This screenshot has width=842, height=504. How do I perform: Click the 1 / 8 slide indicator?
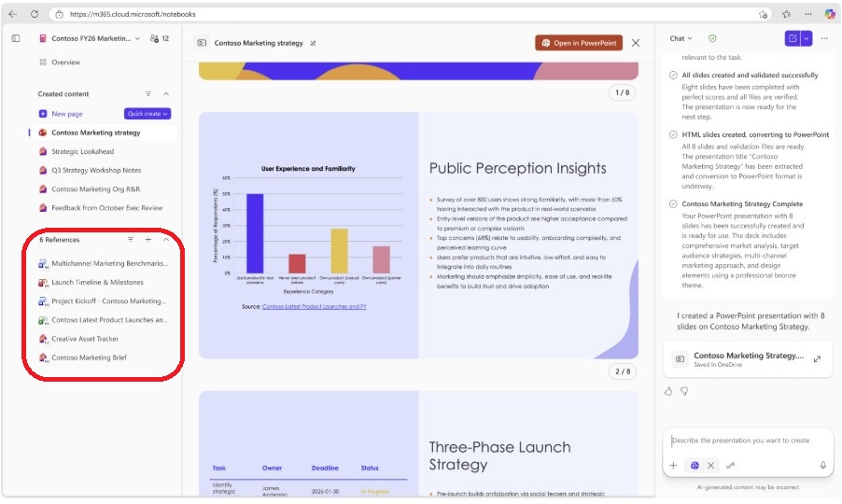click(623, 92)
